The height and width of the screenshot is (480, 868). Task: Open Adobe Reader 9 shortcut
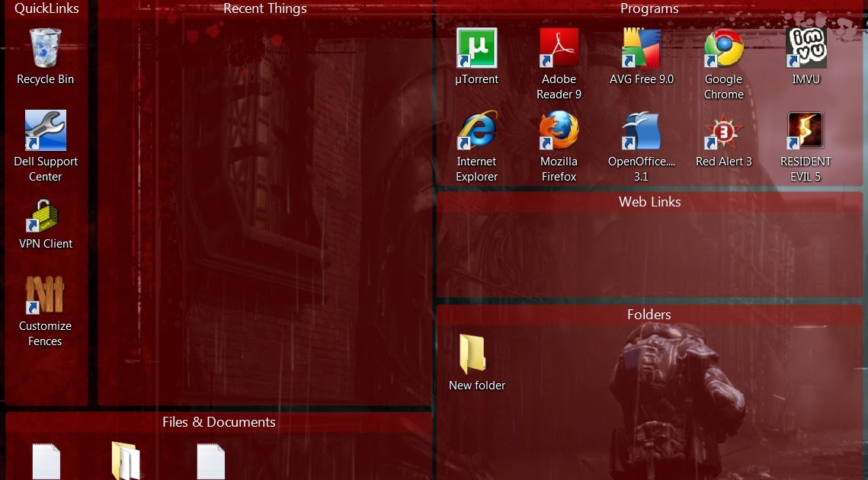pos(559,47)
